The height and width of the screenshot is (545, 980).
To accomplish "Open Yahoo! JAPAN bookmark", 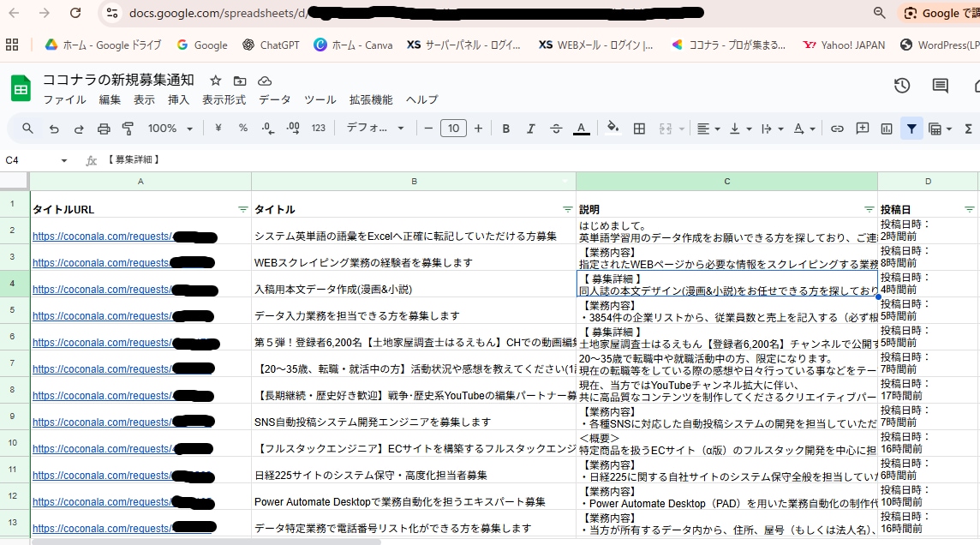I will (x=844, y=45).
